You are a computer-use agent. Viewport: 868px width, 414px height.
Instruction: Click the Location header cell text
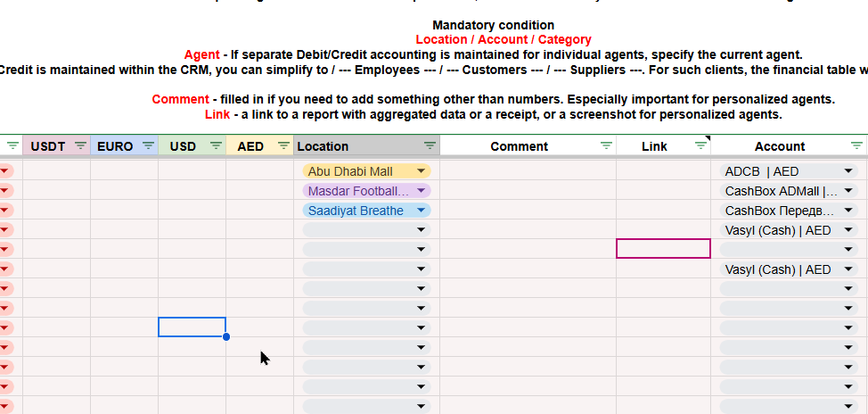323,146
